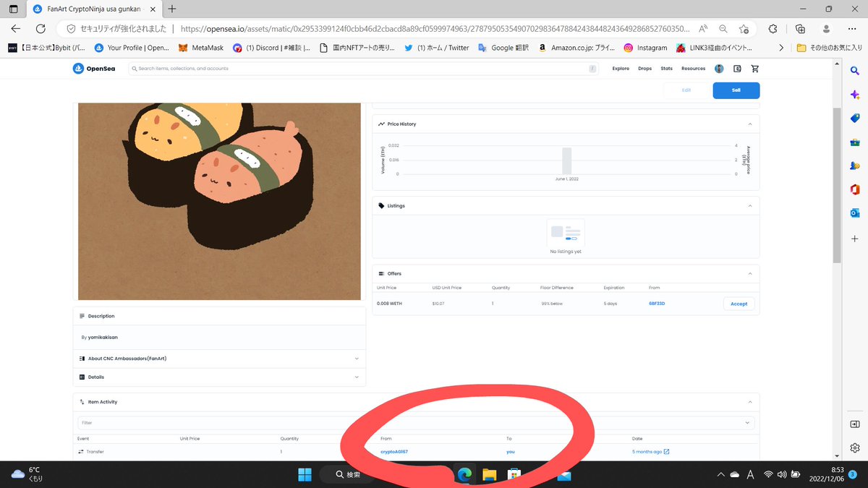Open the MetaMask bookmark
The height and width of the screenshot is (488, 868).
(x=201, y=48)
